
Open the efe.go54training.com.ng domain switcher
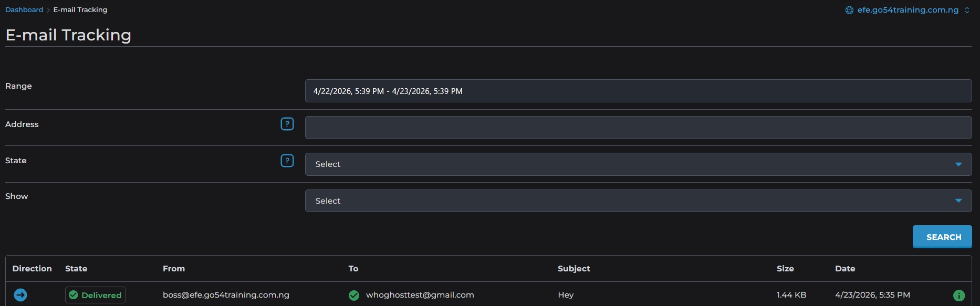(909, 10)
